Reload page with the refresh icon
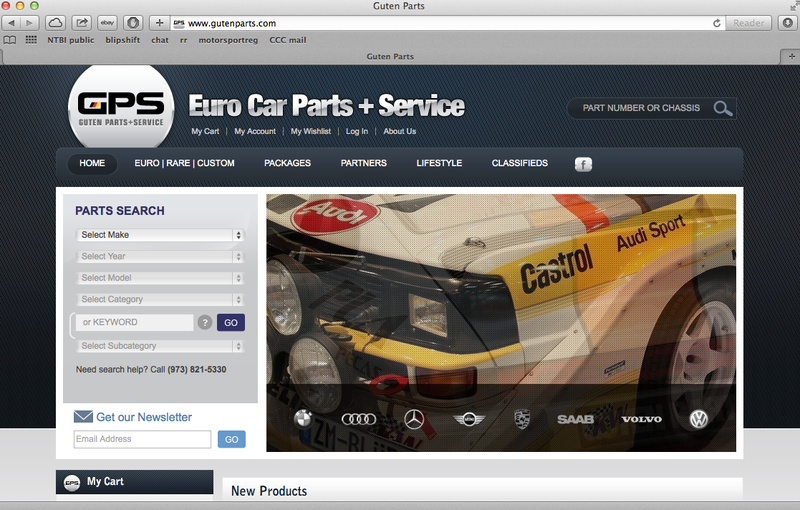 point(716,23)
